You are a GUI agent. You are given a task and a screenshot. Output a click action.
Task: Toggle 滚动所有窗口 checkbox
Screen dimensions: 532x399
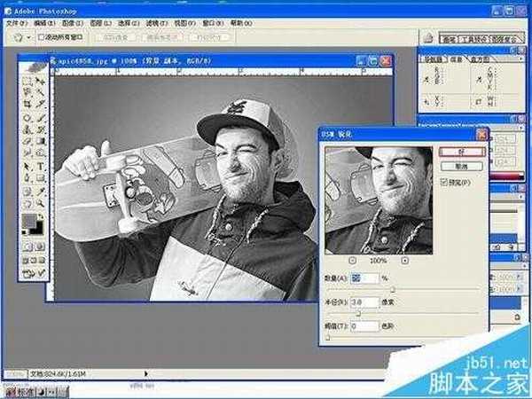pyautogui.click(x=42, y=37)
